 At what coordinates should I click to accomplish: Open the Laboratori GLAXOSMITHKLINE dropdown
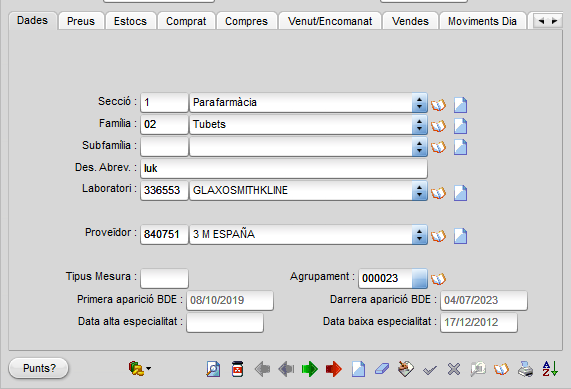pyautogui.click(x=420, y=190)
